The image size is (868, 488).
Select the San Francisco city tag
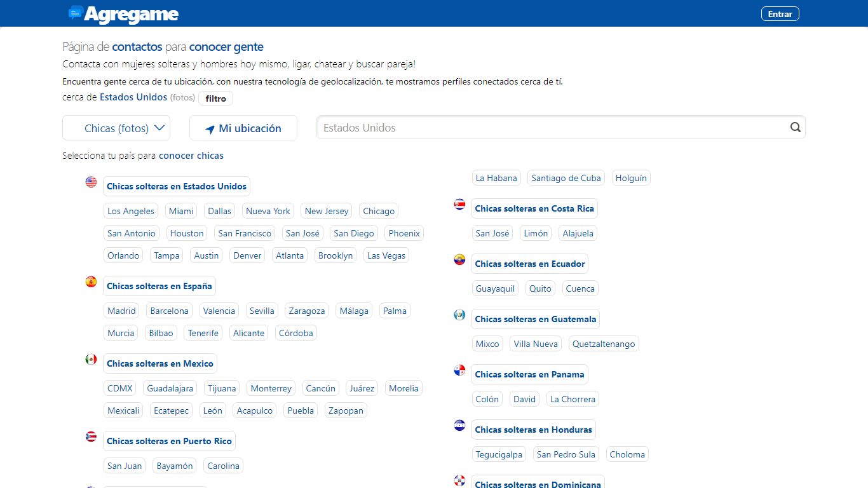tap(245, 233)
